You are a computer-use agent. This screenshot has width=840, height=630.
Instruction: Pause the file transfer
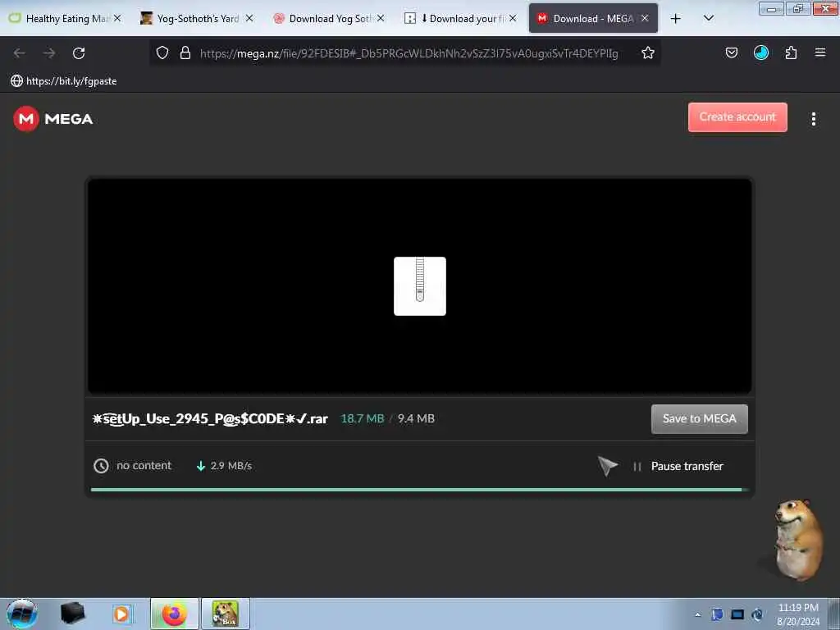click(678, 466)
